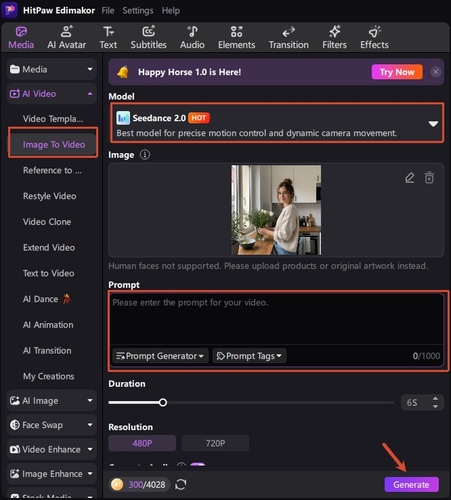Select Restyle Video in sidebar
The width and height of the screenshot is (451, 500).
point(49,196)
